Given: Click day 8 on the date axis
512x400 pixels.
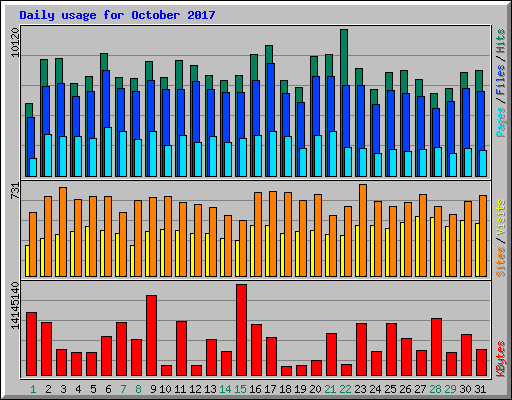Looking at the screenshot, I should [138, 389].
